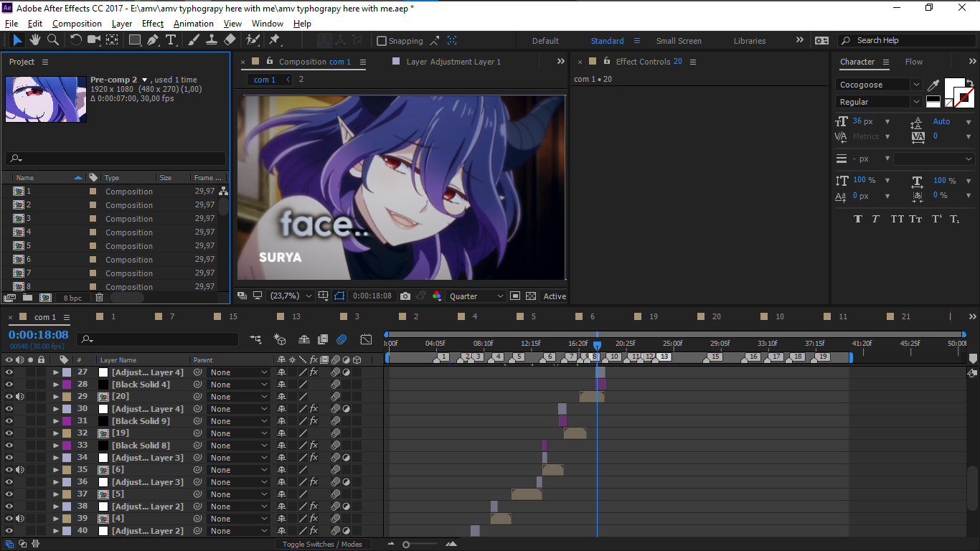Hide layer 32 named [19]
The width and height of the screenshot is (980, 551).
9,433
